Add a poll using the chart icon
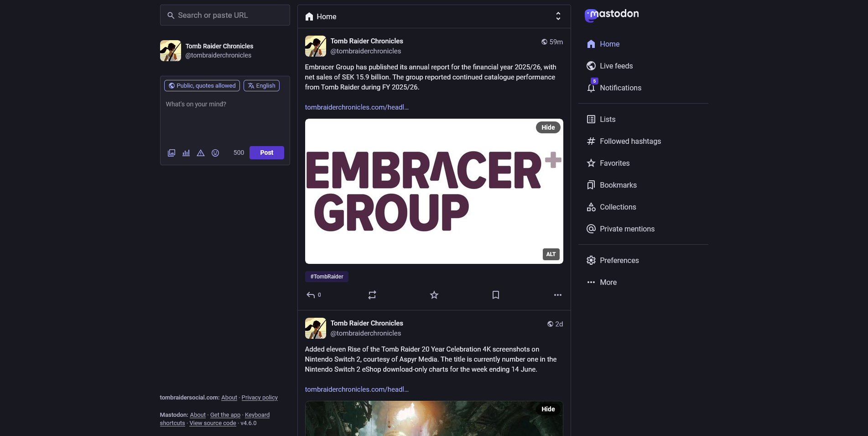 [x=186, y=153]
